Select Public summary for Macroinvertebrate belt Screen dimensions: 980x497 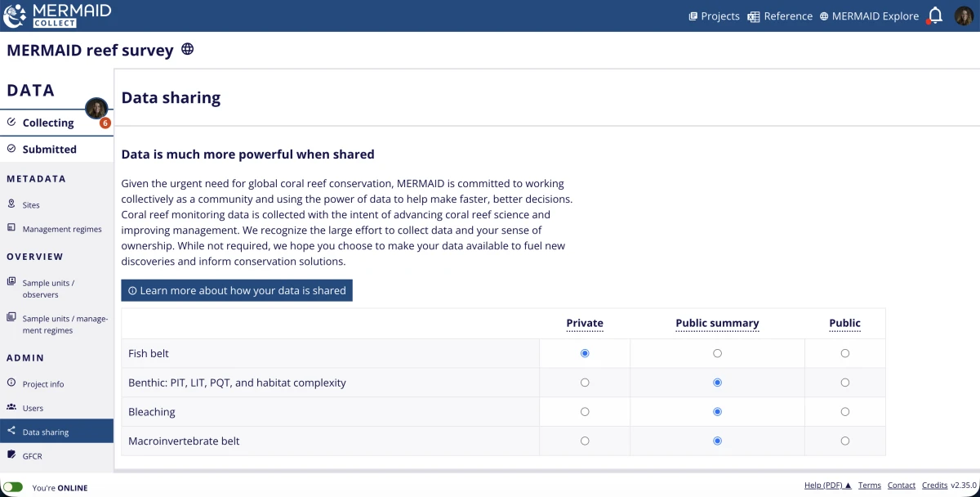717,441
